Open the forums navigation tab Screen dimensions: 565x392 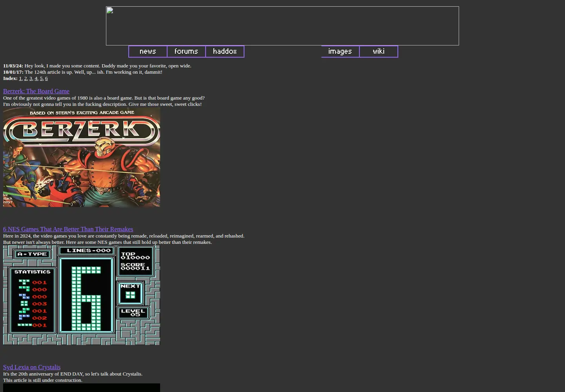point(186,52)
